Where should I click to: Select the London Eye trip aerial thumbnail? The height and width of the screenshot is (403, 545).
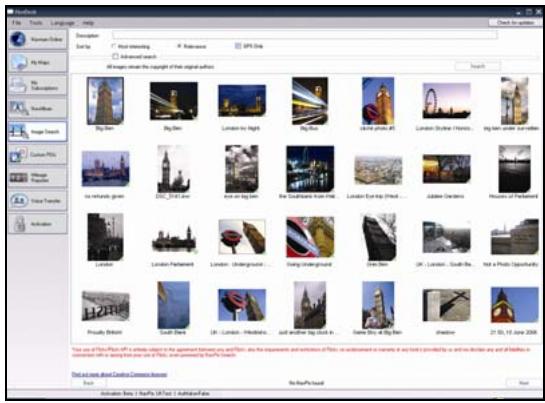coord(378,170)
